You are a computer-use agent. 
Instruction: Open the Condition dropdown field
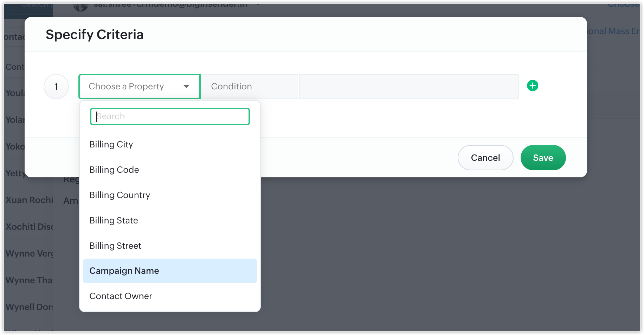tap(250, 87)
